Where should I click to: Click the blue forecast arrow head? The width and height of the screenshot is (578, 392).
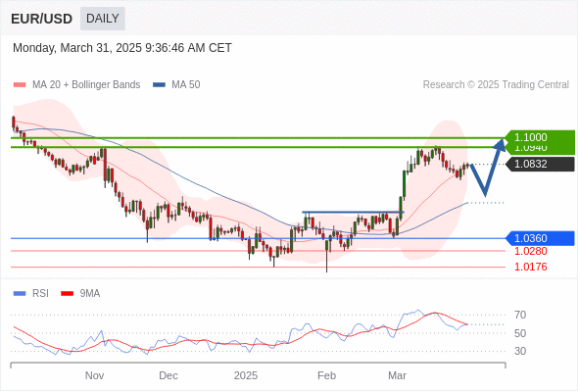point(501,145)
